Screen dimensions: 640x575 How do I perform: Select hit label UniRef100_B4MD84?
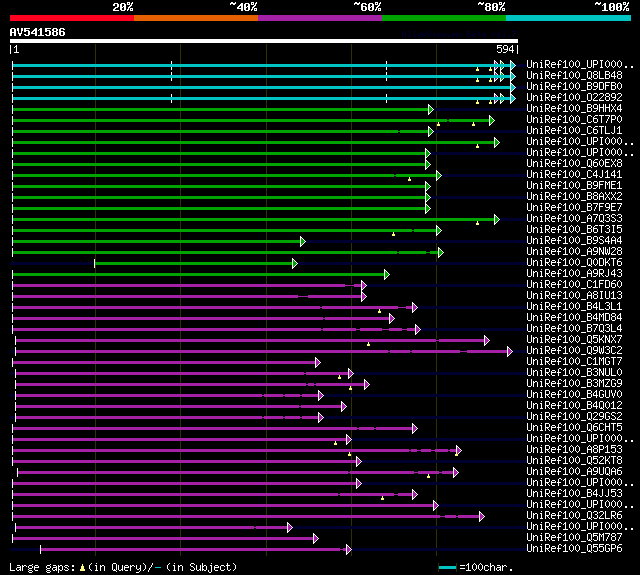574,318
